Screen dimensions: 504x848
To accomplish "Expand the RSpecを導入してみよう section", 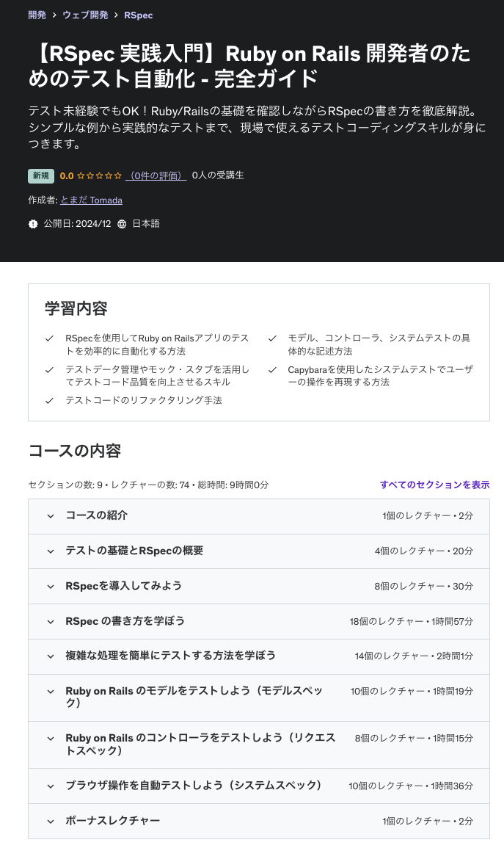I will (50, 587).
